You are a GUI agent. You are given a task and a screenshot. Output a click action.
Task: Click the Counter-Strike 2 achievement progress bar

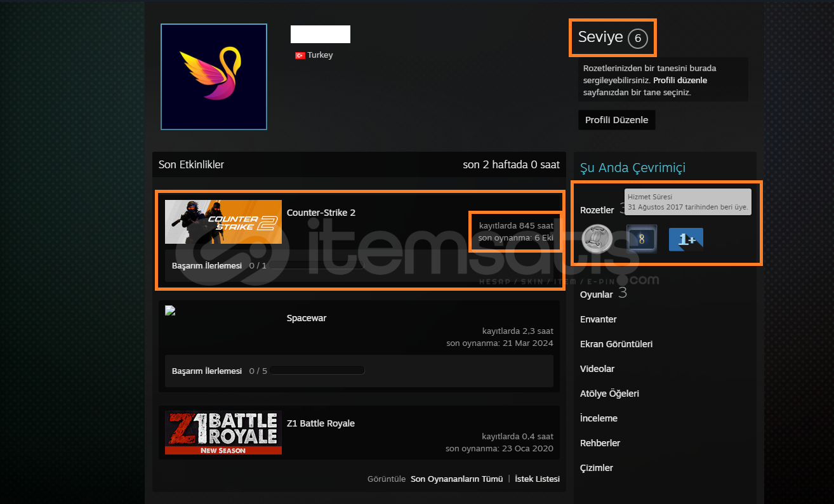click(316, 266)
